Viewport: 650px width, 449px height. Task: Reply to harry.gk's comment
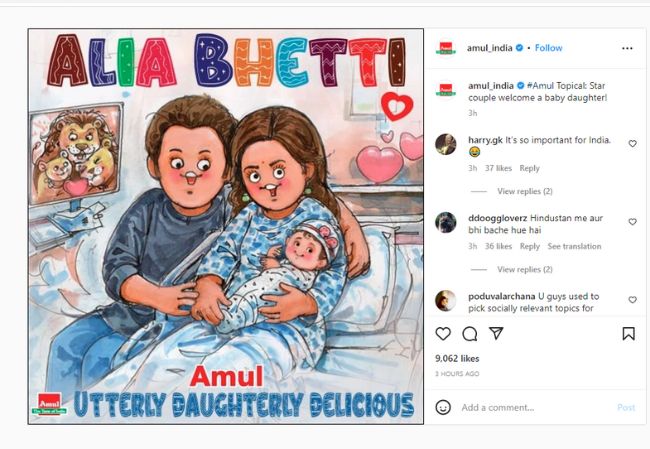tap(529, 168)
